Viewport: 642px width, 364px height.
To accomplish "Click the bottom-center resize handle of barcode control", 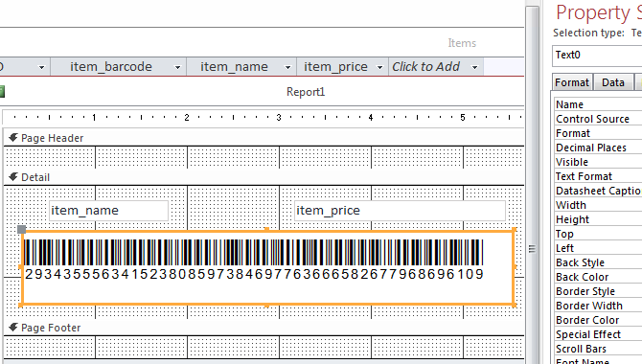I will point(267,306).
